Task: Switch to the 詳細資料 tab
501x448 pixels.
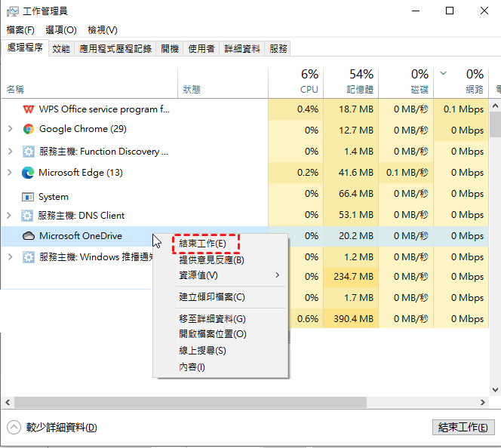Action: click(242, 49)
